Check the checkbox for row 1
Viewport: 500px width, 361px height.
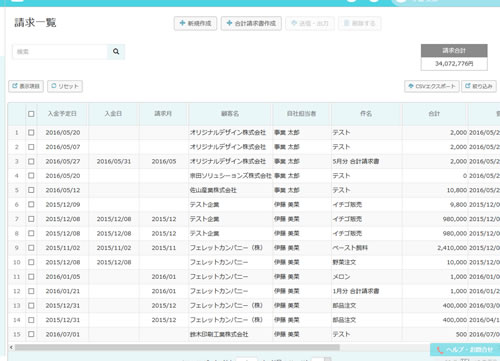click(x=31, y=133)
